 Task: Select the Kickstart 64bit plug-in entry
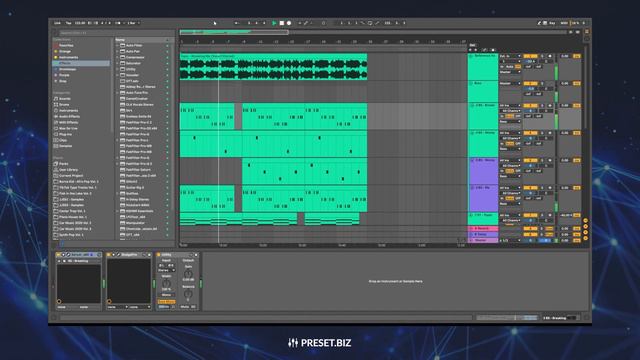click(138, 205)
